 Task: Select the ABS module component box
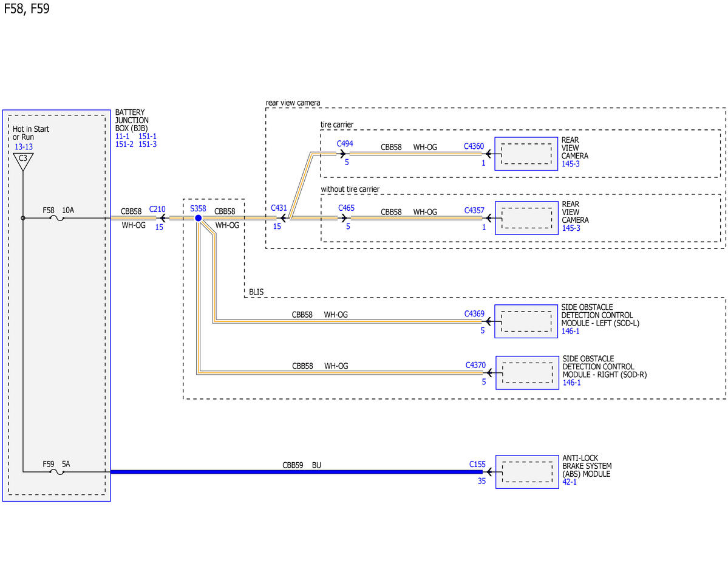tap(527, 471)
